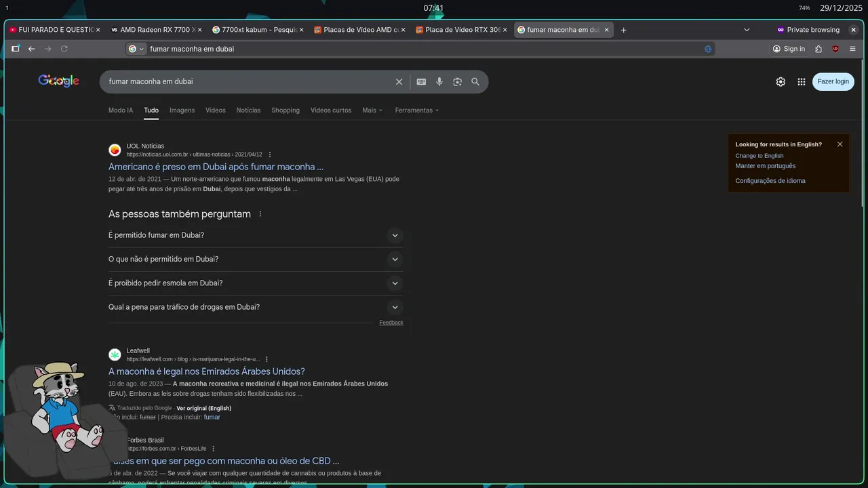Open the search engine selector in address bar
868x488 pixels.
point(136,49)
